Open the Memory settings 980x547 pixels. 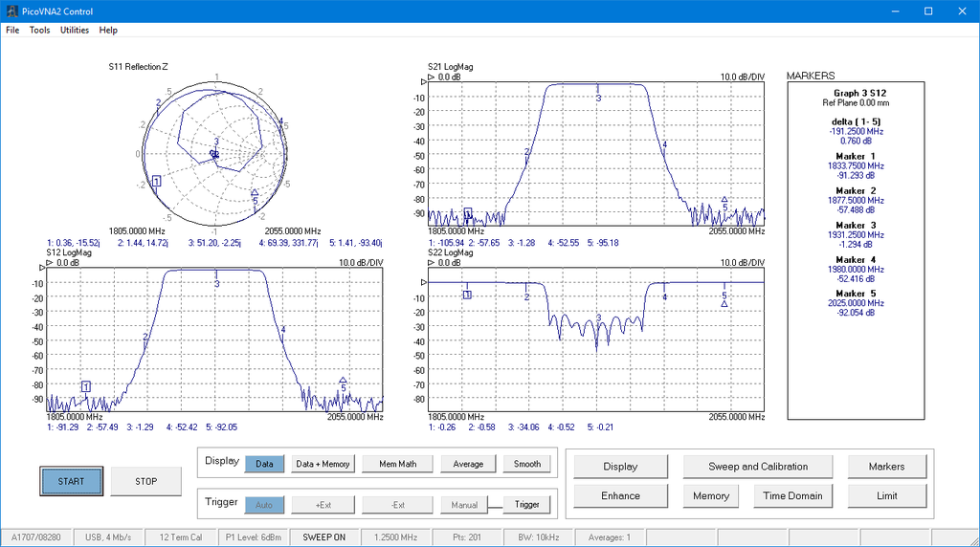711,495
